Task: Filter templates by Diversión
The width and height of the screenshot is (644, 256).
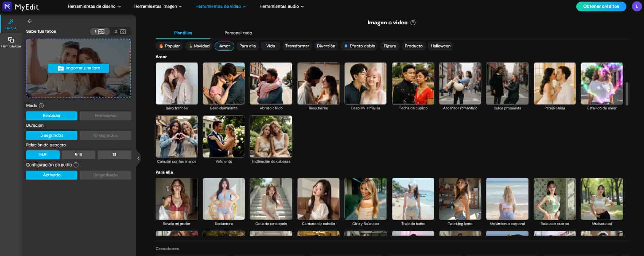Action: click(x=326, y=46)
